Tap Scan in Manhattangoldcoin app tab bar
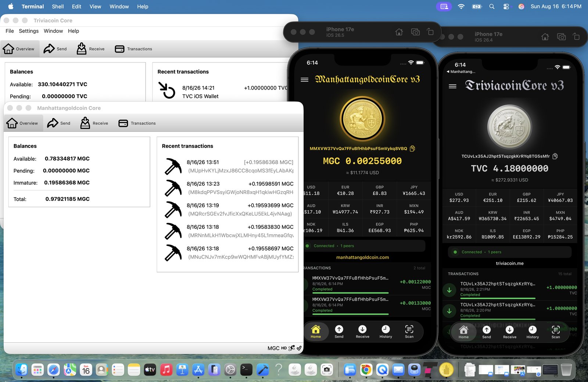This screenshot has width=588, height=382. [409, 332]
